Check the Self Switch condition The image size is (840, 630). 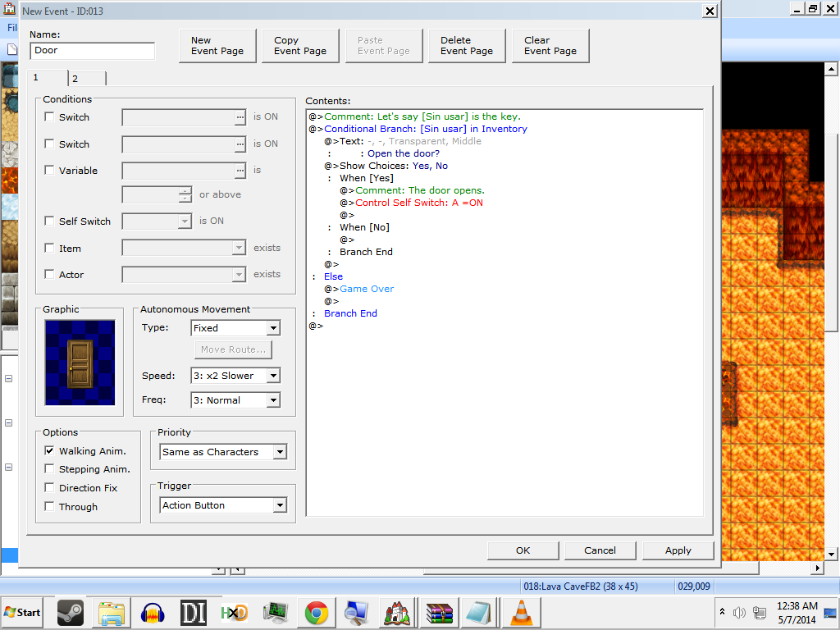coord(50,221)
